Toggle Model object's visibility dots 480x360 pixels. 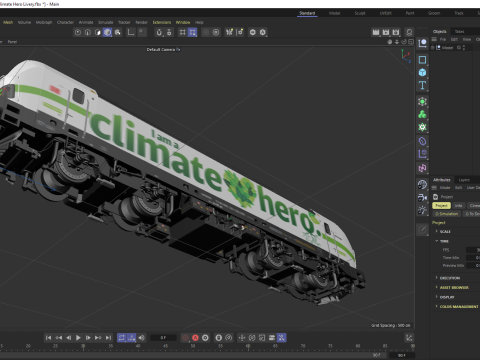[464, 48]
